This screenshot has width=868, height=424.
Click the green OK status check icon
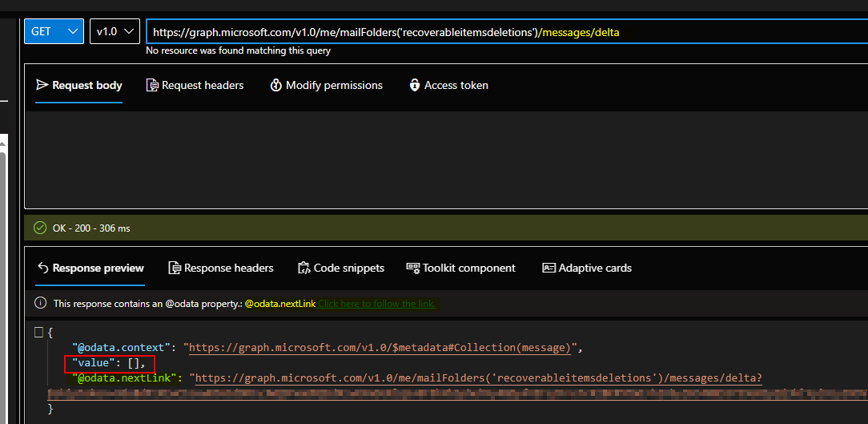point(39,228)
